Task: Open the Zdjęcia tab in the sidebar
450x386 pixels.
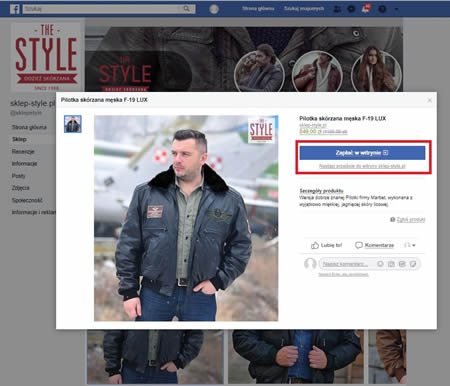Action: (21, 188)
